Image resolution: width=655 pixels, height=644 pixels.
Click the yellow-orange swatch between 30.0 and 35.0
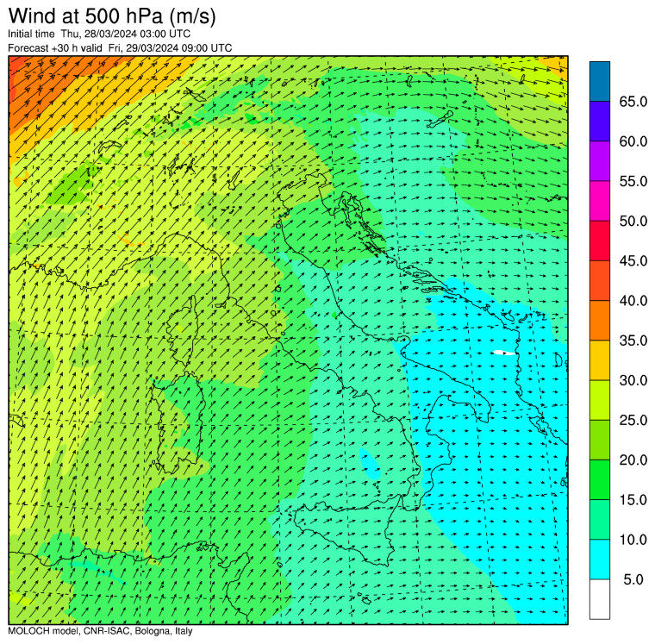600,360
